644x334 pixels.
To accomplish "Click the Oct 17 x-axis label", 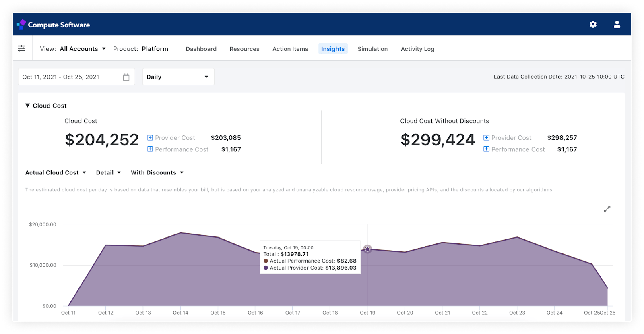I will (293, 313).
